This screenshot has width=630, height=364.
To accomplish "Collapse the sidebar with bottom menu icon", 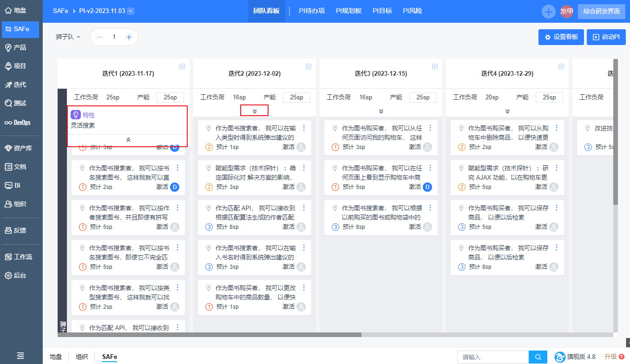I will (x=21, y=356).
